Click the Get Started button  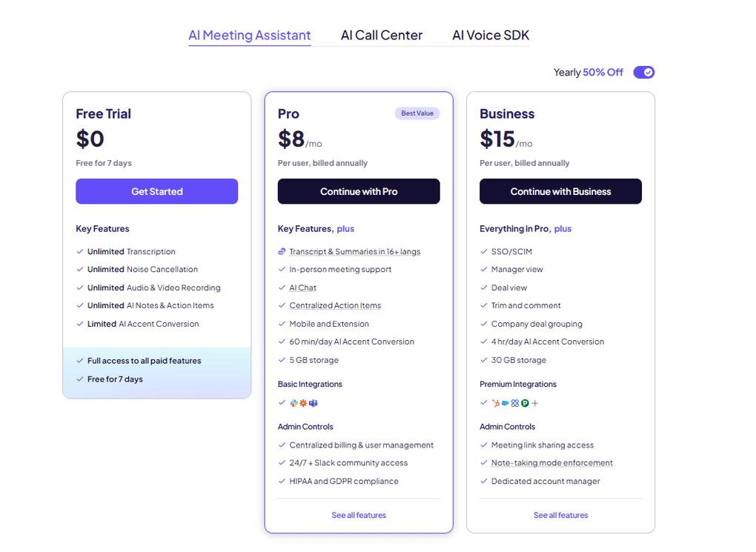(156, 191)
